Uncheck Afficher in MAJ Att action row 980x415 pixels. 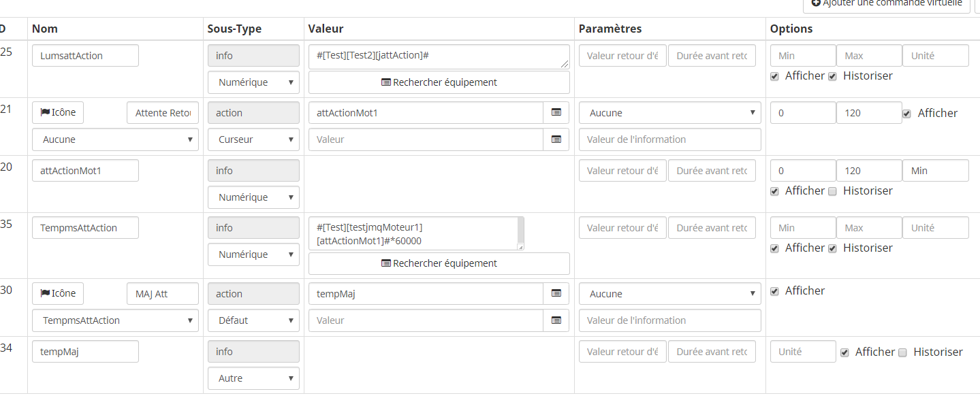(x=774, y=291)
